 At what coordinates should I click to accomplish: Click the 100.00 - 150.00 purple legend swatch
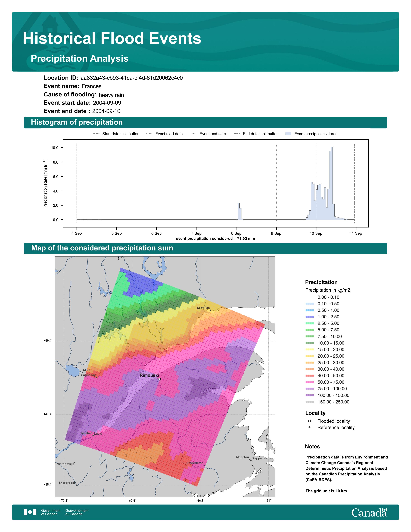309,395
